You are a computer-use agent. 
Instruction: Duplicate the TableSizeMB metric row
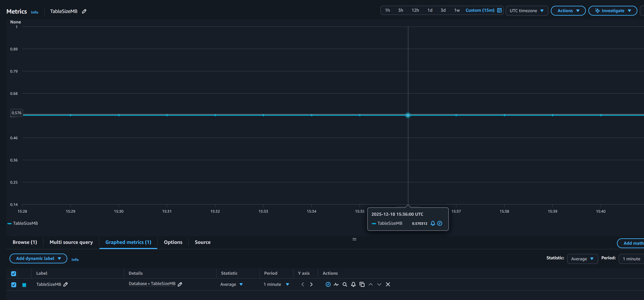(x=362, y=284)
